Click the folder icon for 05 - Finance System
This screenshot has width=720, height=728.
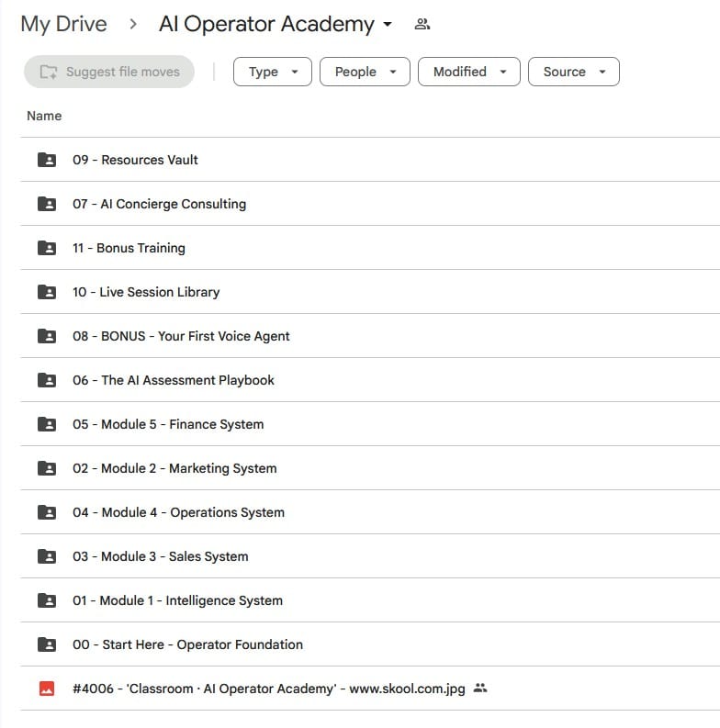47,424
